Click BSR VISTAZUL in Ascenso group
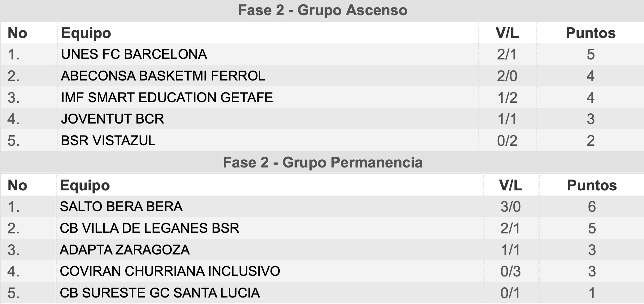 click(x=108, y=141)
